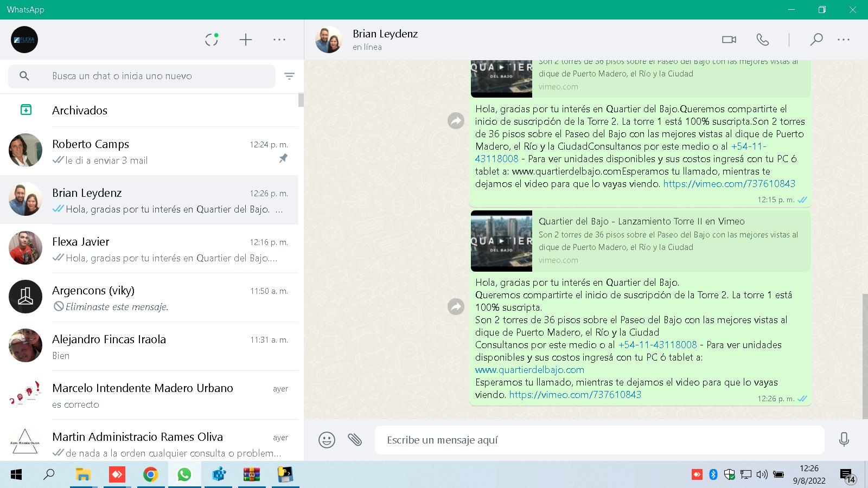The width and height of the screenshot is (868, 488).
Task: Play Quartier del Bajo Torre II video preview
Action: click(x=501, y=241)
